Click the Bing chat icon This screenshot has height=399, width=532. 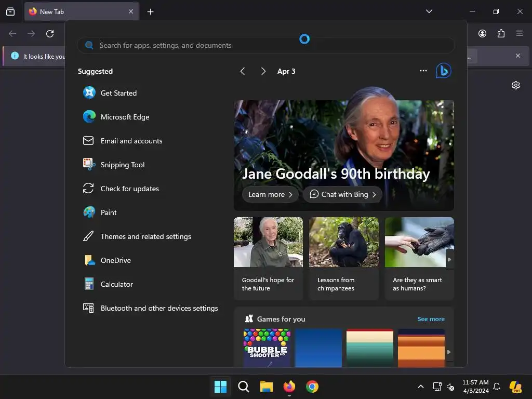[x=444, y=71]
